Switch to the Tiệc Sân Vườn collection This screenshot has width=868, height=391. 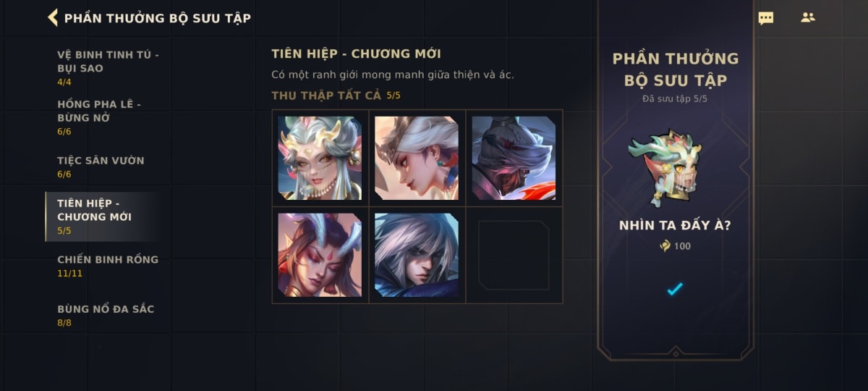109,167
